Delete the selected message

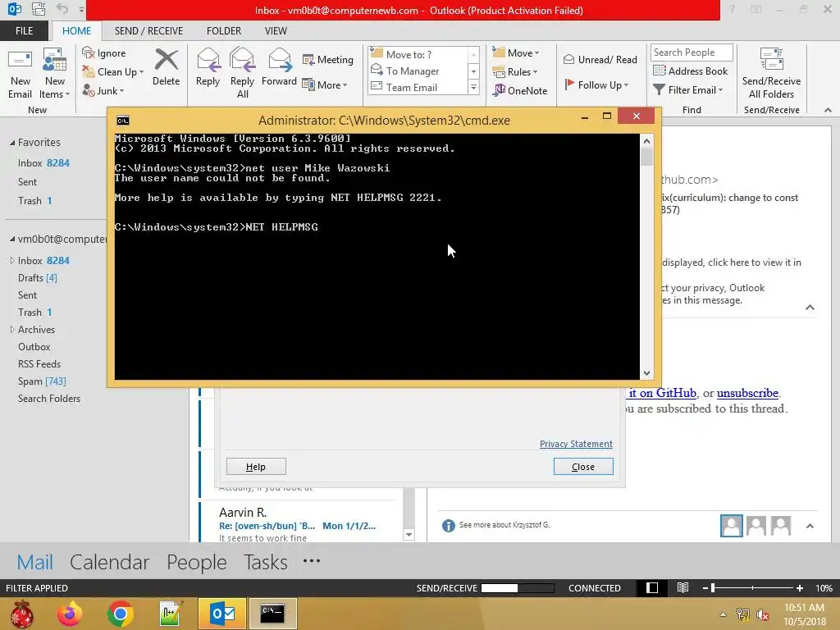[x=166, y=67]
